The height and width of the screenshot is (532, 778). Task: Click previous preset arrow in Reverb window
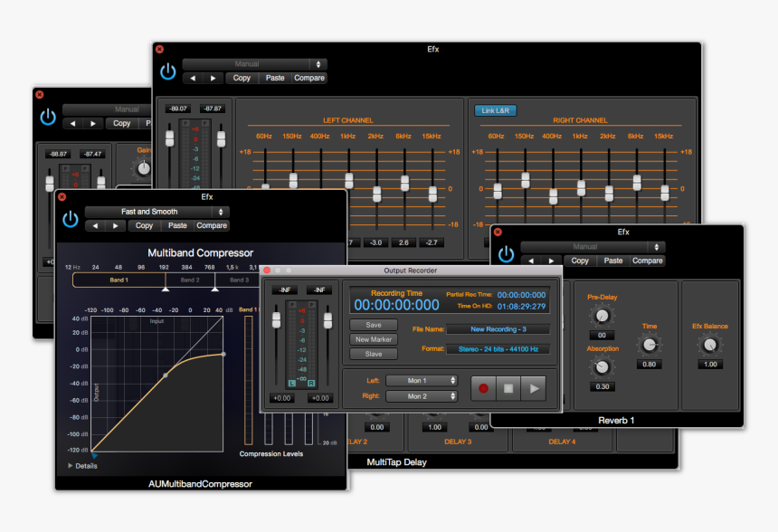click(x=531, y=261)
